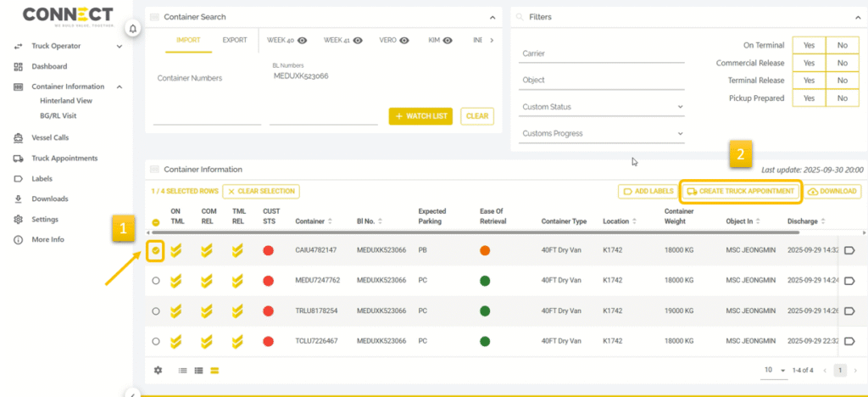868x397 pixels.
Task: Switch to the EXPORT tab
Action: coord(235,40)
